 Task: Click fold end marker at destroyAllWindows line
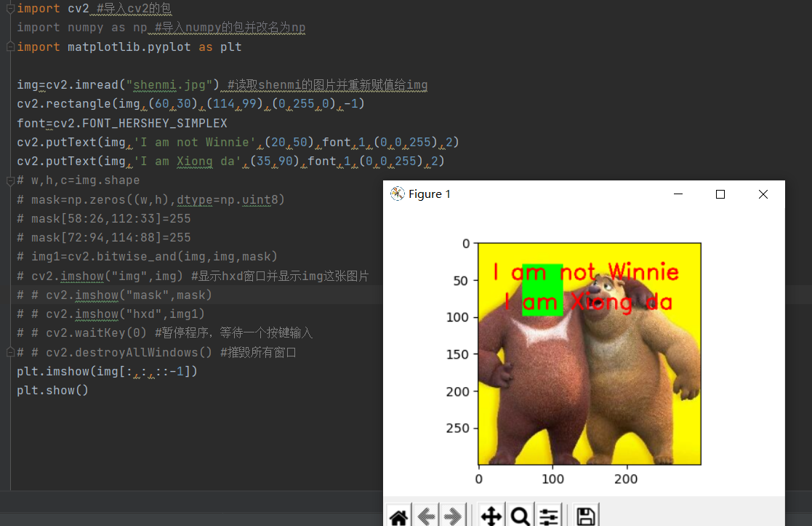(10, 352)
